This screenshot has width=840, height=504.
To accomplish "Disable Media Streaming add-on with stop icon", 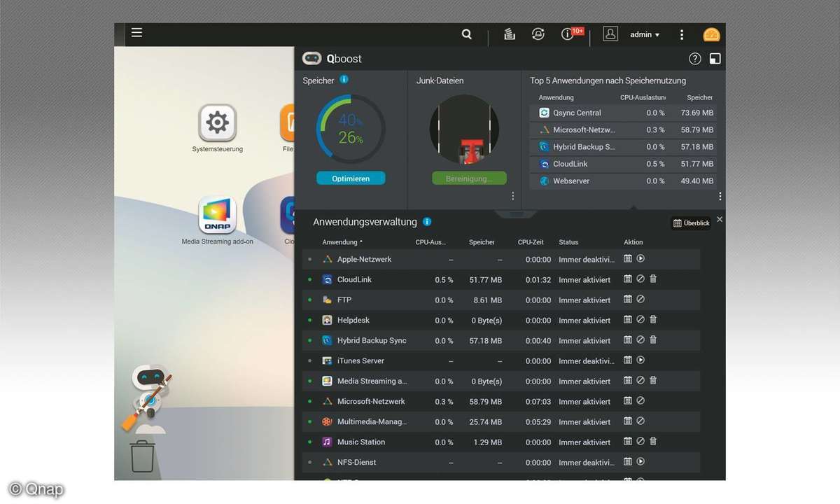I will click(x=640, y=381).
